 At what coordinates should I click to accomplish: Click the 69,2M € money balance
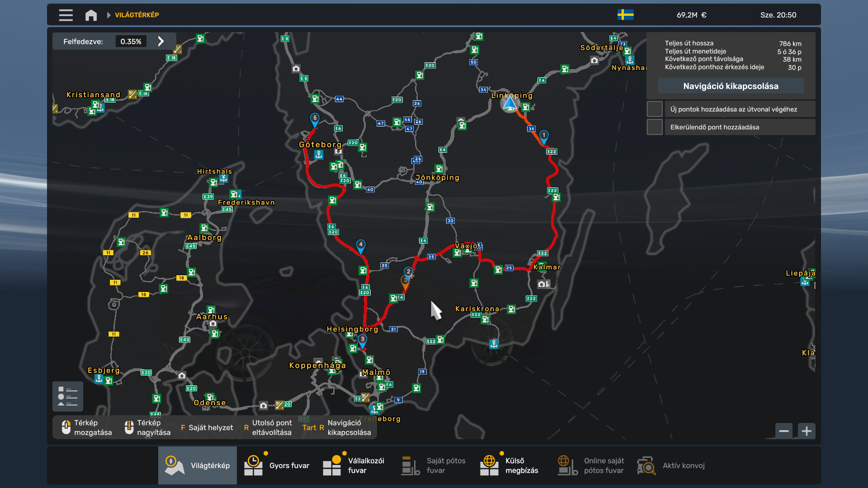point(692,15)
